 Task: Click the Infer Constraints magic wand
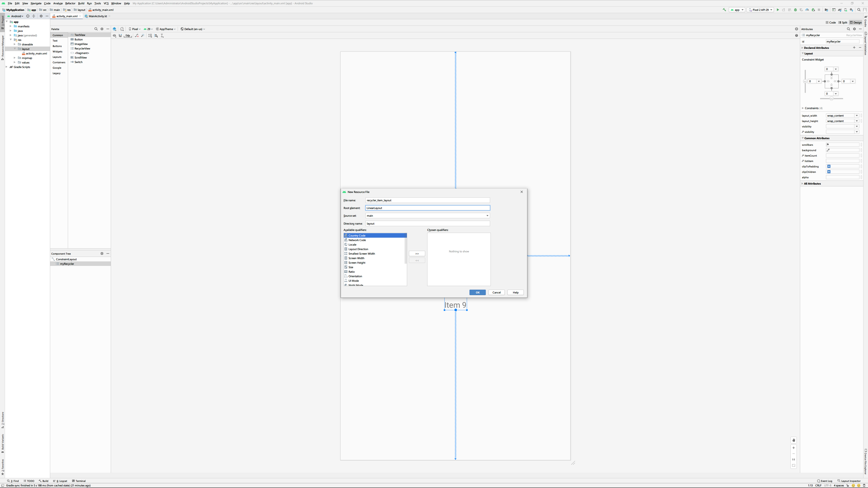pos(143,36)
